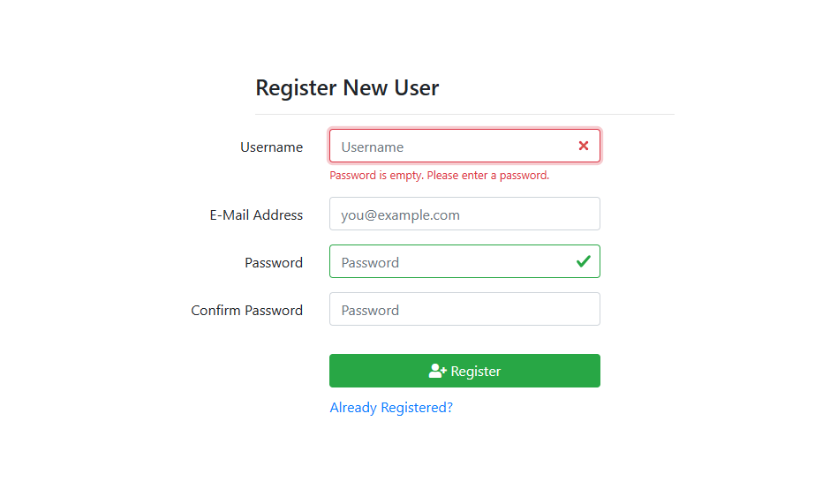Click the add-user icon on Register button
The image size is (830, 504).
pyautogui.click(x=437, y=371)
